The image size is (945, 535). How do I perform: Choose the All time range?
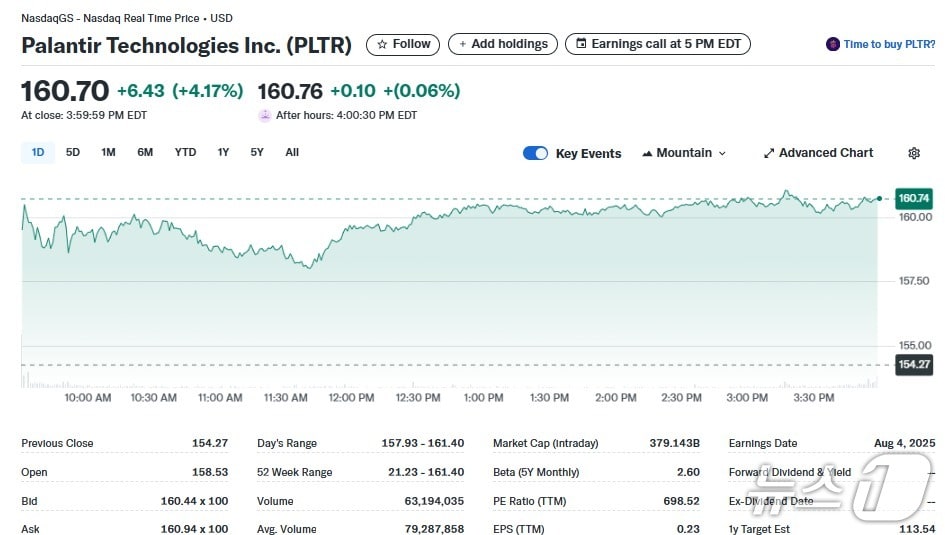click(292, 152)
